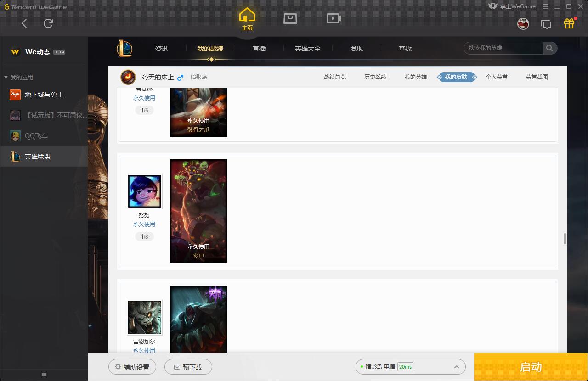Switch to 战绩总览 sub-tab
The height and width of the screenshot is (381, 588).
[x=335, y=77]
